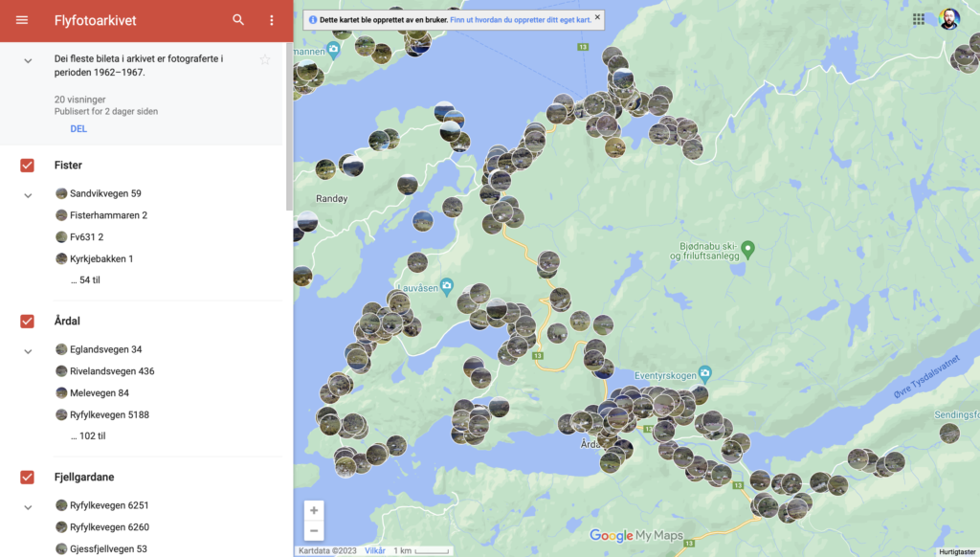Disable the Fjellgardane layer checkbox

[27, 478]
